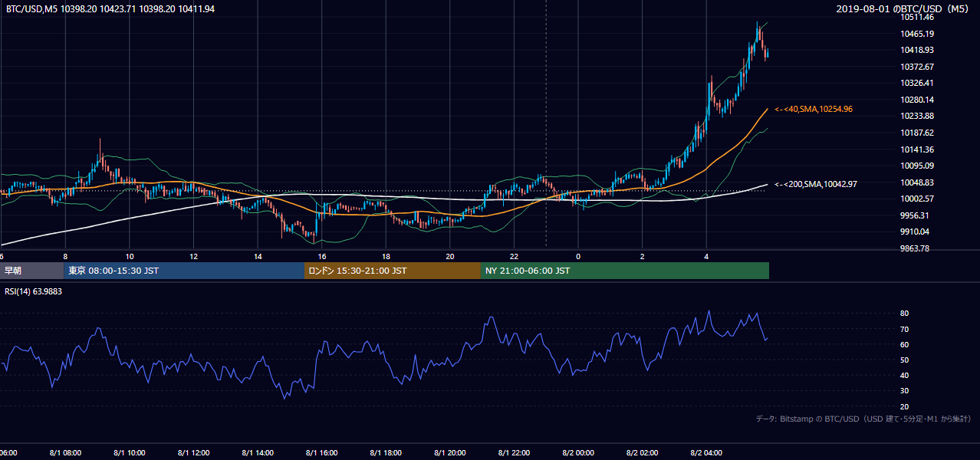Select the ロンドン 15:30-21:00 JST session bar
Screen dimensions: 980x460
393,271
